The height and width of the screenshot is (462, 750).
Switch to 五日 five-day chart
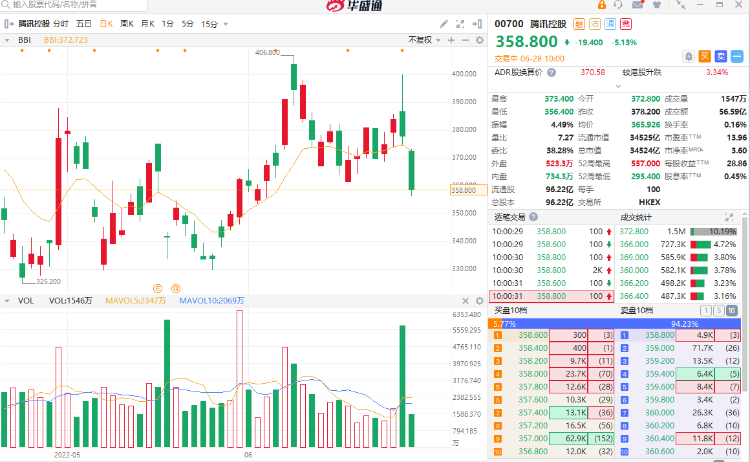[x=84, y=24]
